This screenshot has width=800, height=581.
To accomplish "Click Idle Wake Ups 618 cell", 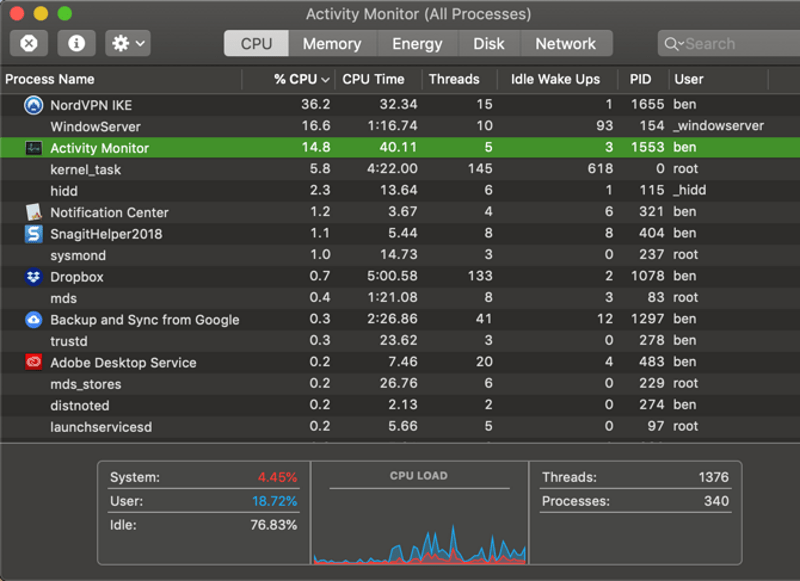I will click(600, 169).
